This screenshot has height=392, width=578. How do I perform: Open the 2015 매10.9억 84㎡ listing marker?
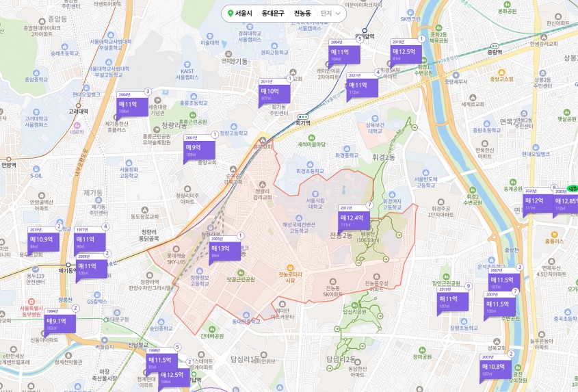[x=43, y=239]
